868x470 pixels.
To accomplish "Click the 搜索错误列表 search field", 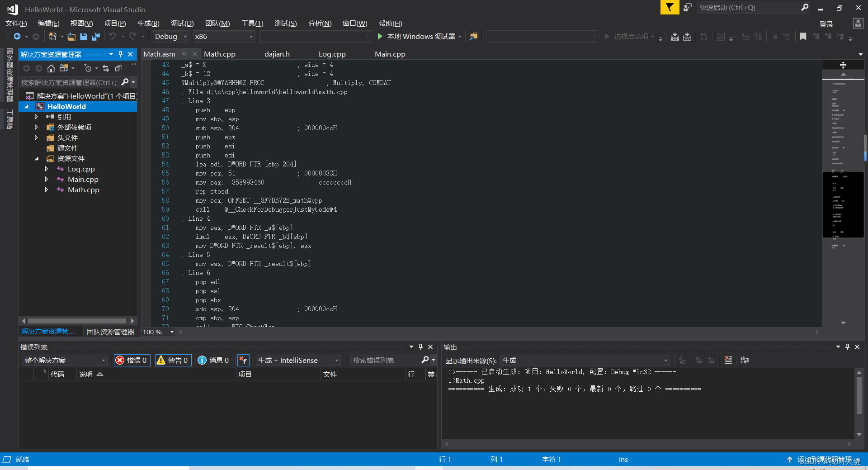I will click(385, 360).
